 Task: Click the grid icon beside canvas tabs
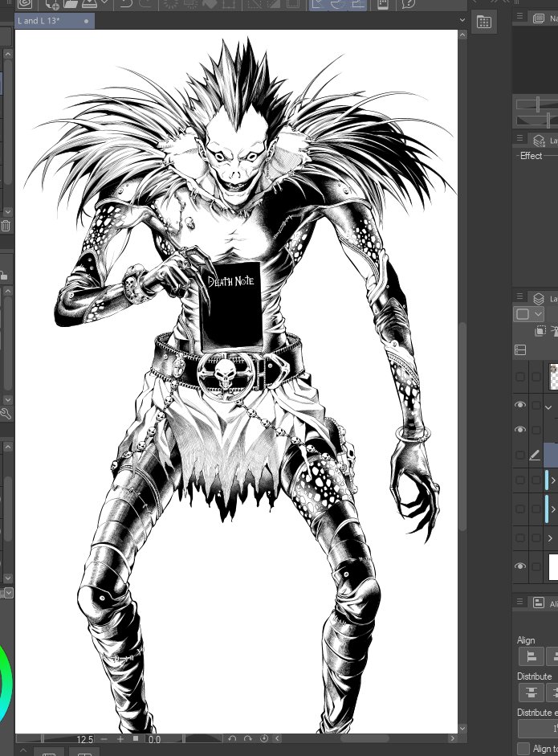click(x=484, y=22)
